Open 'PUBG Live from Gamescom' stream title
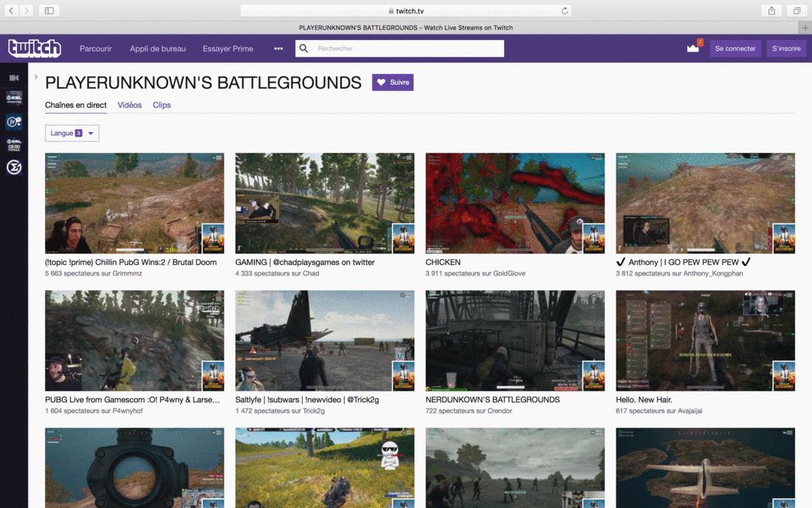The width and height of the screenshot is (812, 508). (133, 399)
